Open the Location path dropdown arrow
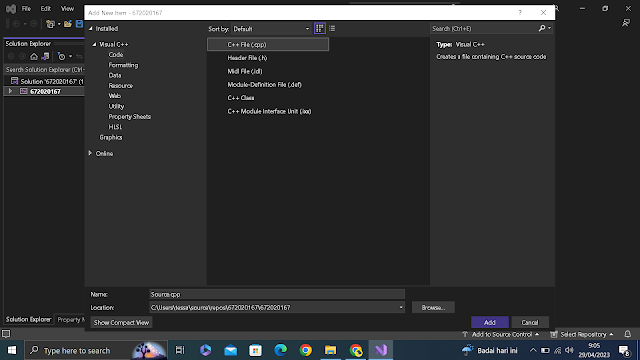Viewport: 640px width, 360px height. (x=401, y=307)
